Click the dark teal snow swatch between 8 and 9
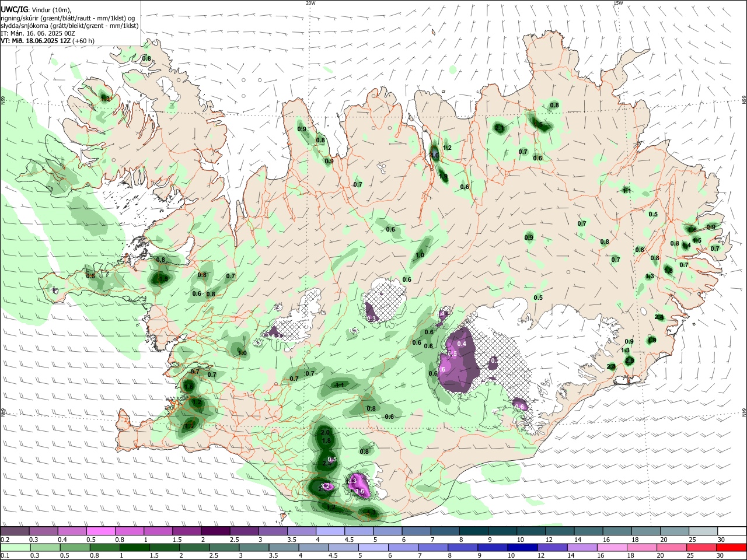747x560 pixels. point(474,531)
